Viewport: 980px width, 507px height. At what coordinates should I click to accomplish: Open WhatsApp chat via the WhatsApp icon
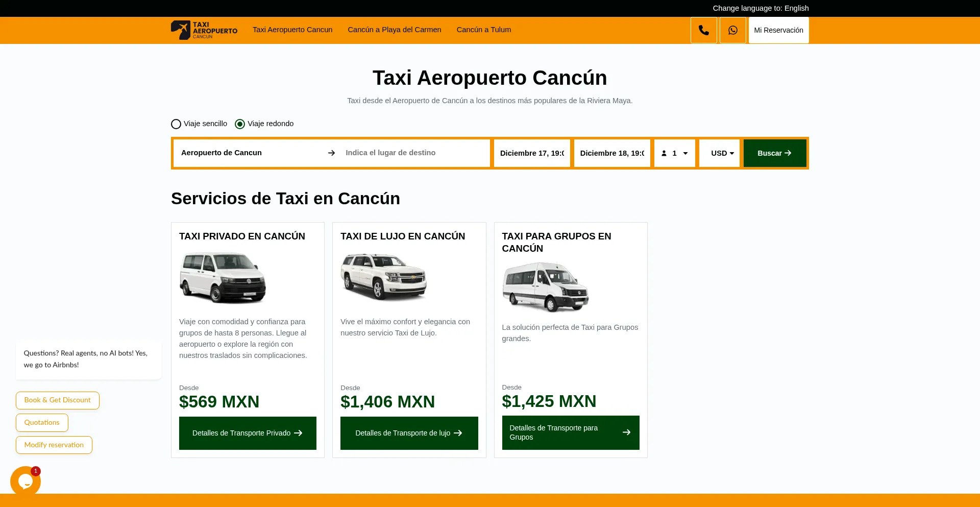pos(732,30)
